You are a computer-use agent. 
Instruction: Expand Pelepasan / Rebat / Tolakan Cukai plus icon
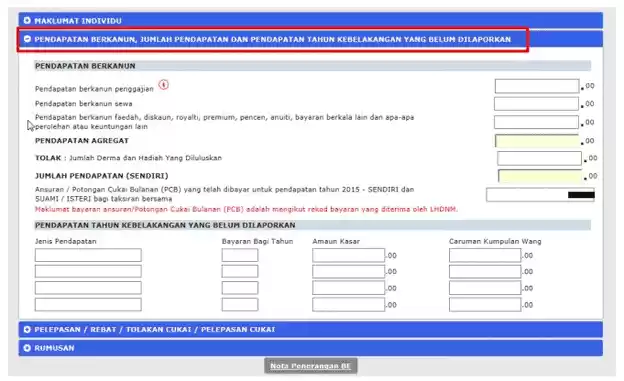pyautogui.click(x=27, y=329)
